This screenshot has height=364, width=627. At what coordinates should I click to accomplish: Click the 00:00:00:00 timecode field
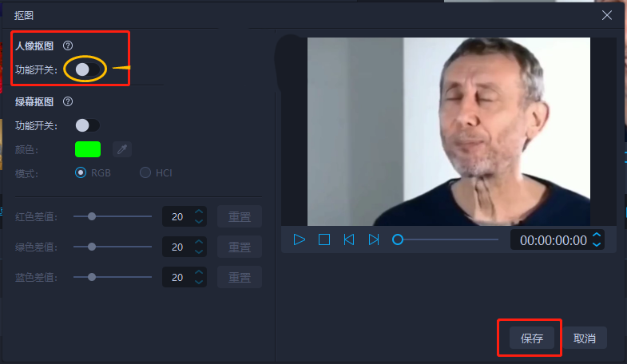click(x=558, y=240)
